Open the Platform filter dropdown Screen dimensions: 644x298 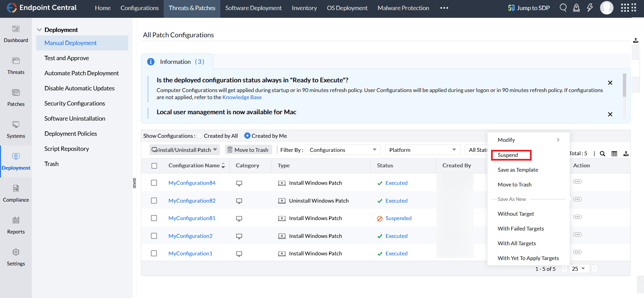422,150
